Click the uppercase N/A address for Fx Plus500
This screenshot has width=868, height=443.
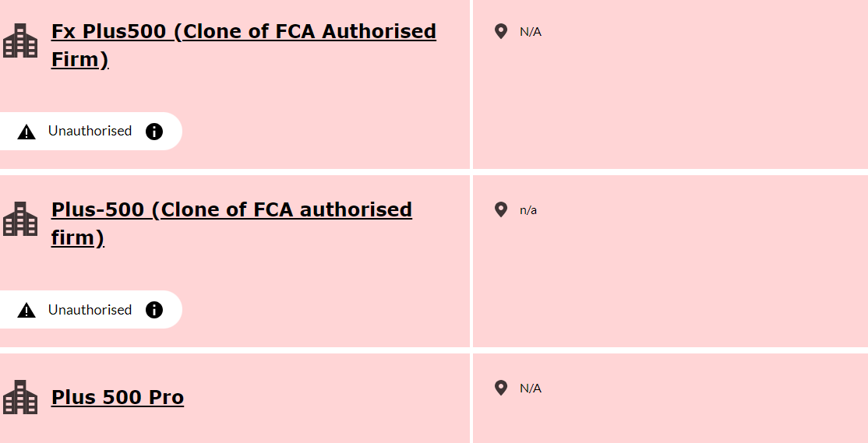pos(531,32)
